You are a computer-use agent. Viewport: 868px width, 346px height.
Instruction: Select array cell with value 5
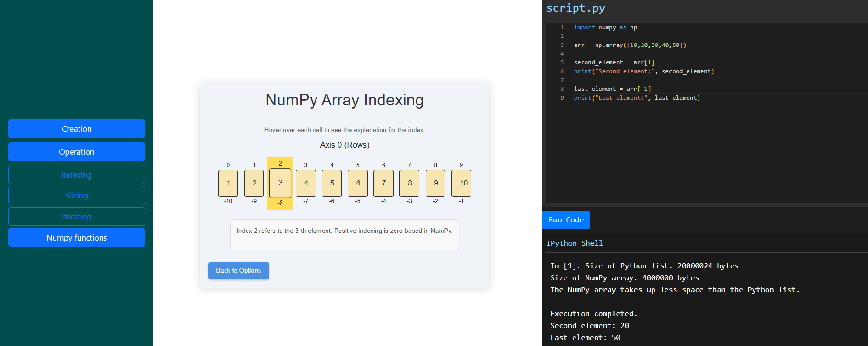point(332,183)
